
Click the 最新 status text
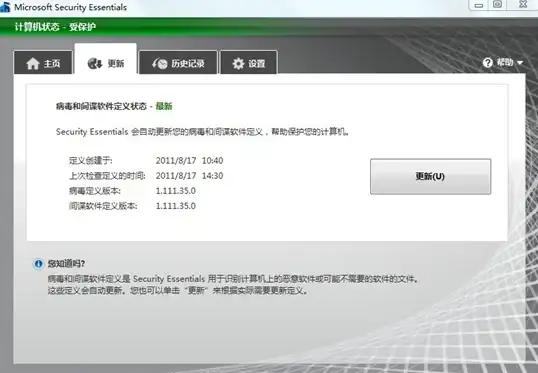pos(164,106)
